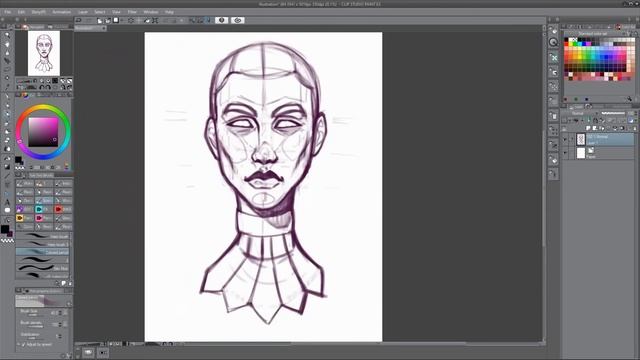Select the pink-icon sub tool
The image size is (640, 360).
[x=44, y=218]
